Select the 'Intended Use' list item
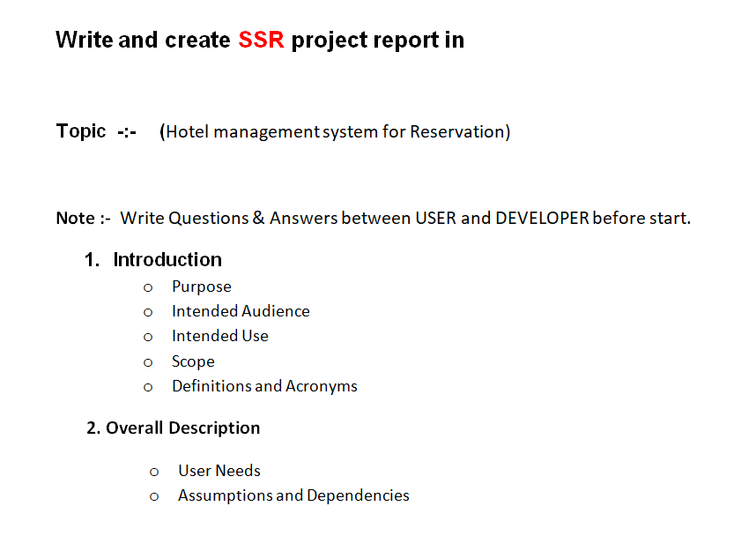 pyautogui.click(x=219, y=336)
